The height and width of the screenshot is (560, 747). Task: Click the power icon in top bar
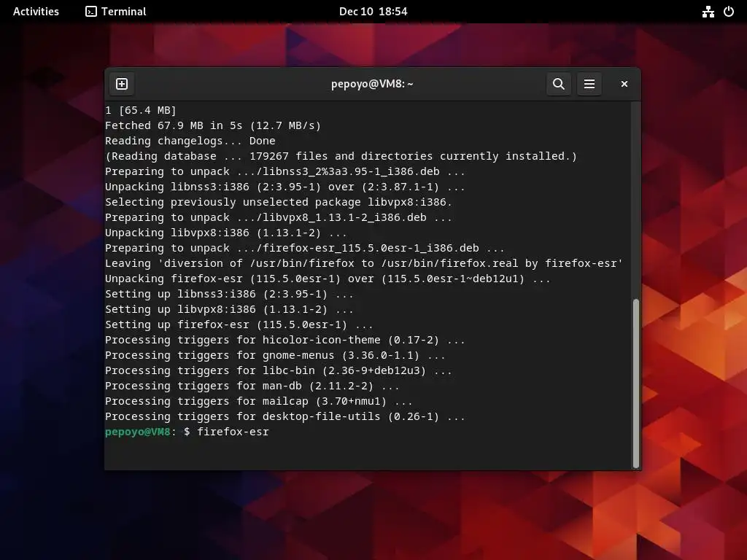point(729,12)
